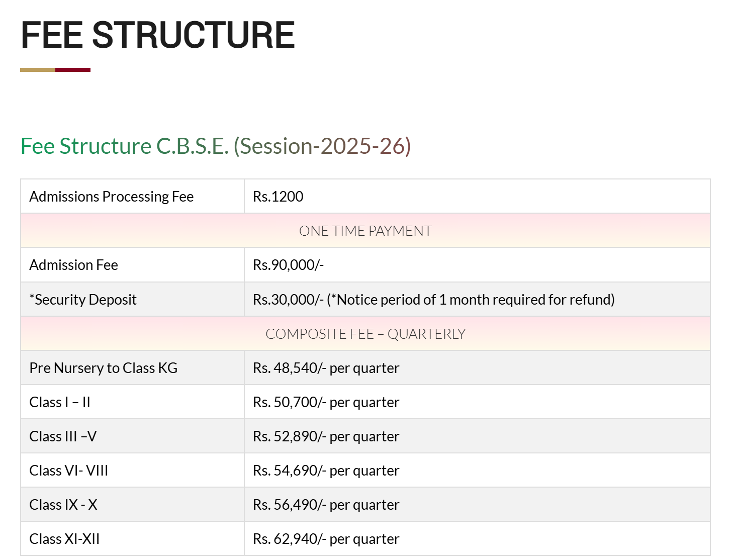Click the COMPOSITE FEE – QUARTERLY section header
This screenshot has height=560, width=733.
coord(365,334)
